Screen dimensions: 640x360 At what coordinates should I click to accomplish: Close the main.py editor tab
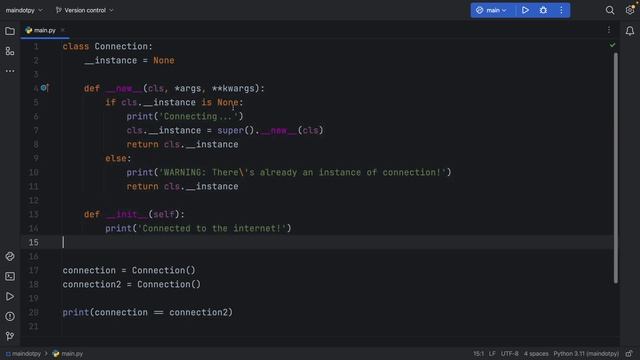coord(62,30)
